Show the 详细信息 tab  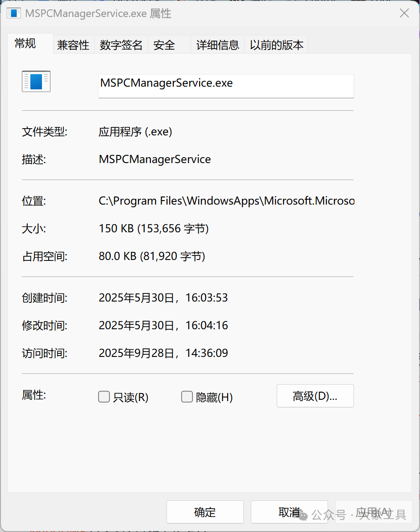click(217, 45)
